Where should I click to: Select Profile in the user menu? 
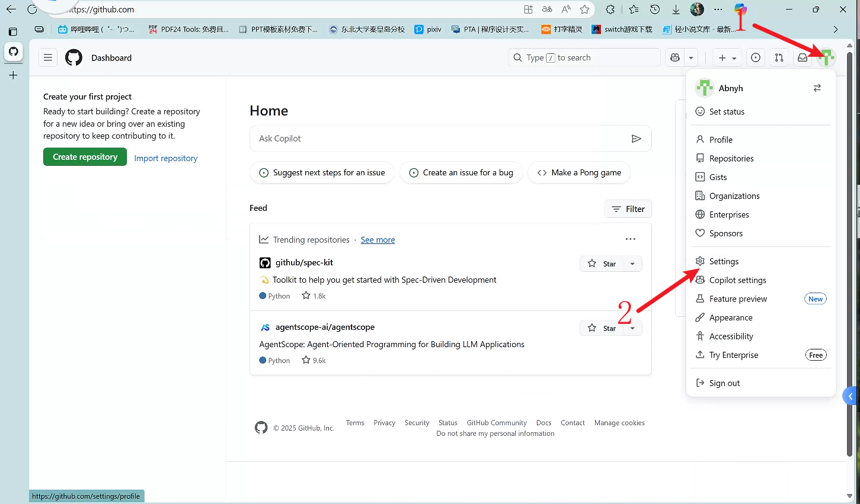pyautogui.click(x=761, y=140)
